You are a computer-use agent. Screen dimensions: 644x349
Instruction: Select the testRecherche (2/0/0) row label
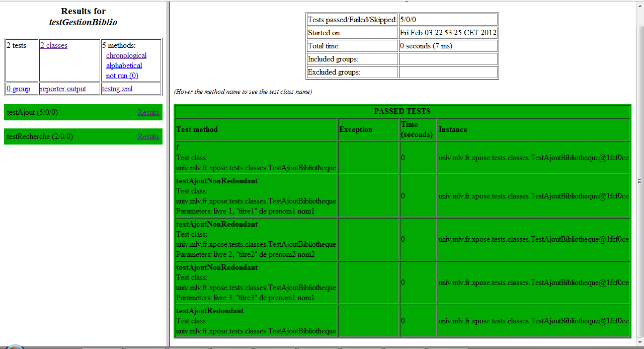click(x=40, y=136)
